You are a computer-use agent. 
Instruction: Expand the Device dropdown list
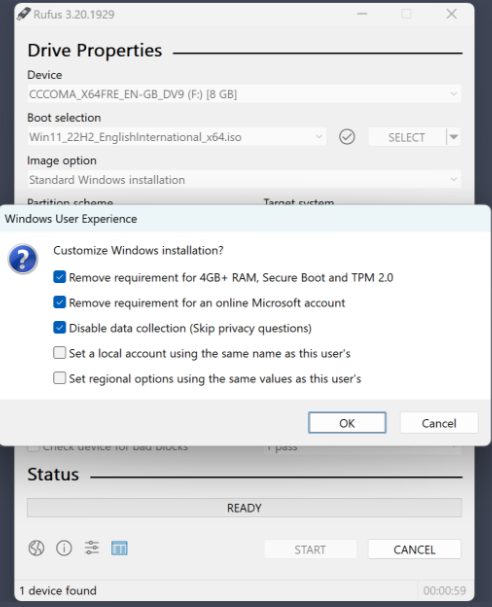point(244,94)
